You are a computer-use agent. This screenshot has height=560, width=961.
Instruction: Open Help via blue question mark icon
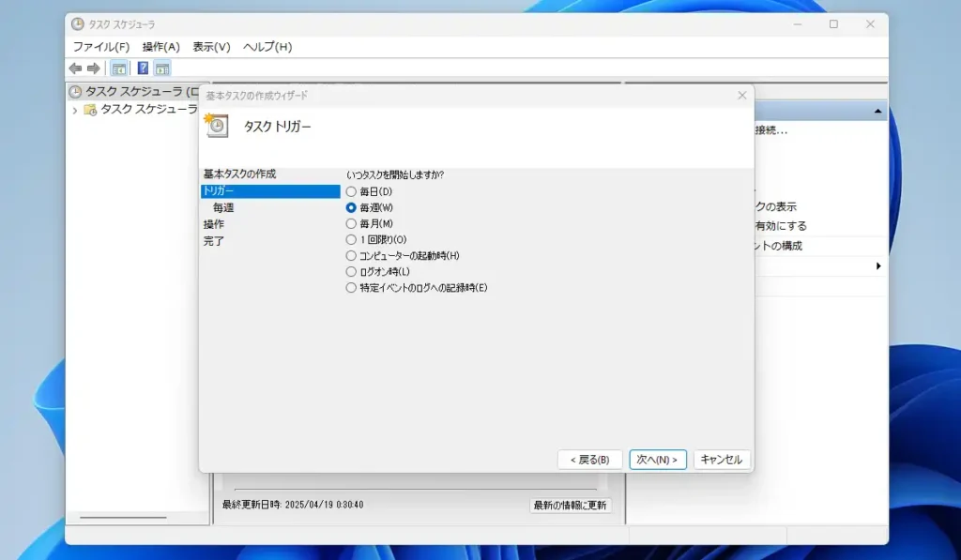tap(143, 68)
